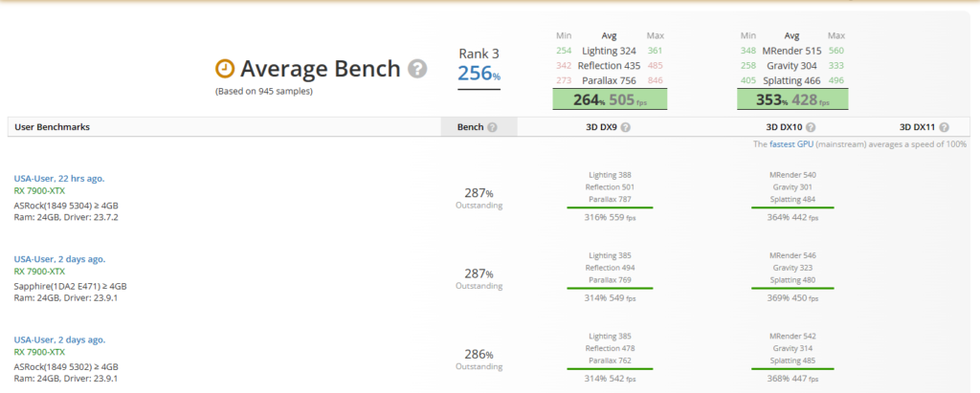Viewport: 980px width, 393px height.
Task: Open the USA-User link above the Sapphire entry
Action: [x=59, y=259]
